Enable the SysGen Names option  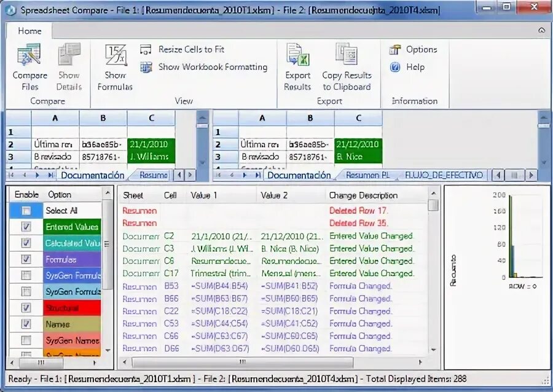coord(26,340)
